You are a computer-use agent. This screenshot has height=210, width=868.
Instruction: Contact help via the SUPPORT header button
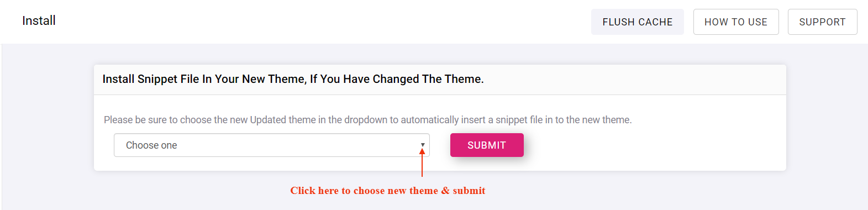click(822, 22)
